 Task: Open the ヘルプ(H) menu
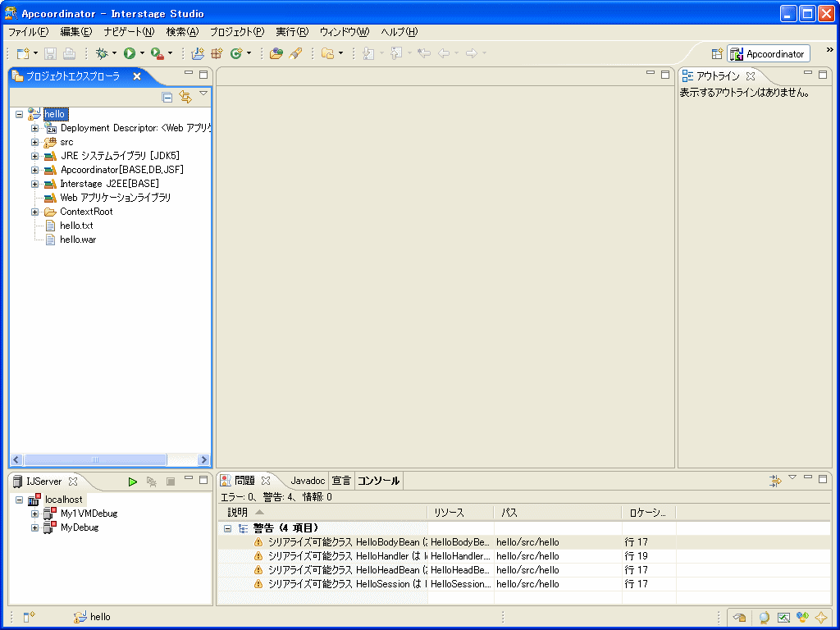click(x=399, y=32)
